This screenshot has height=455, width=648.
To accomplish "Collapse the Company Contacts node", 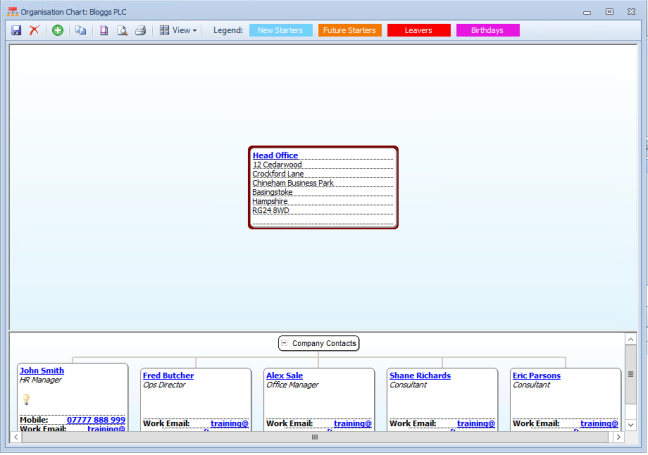I will pos(285,344).
